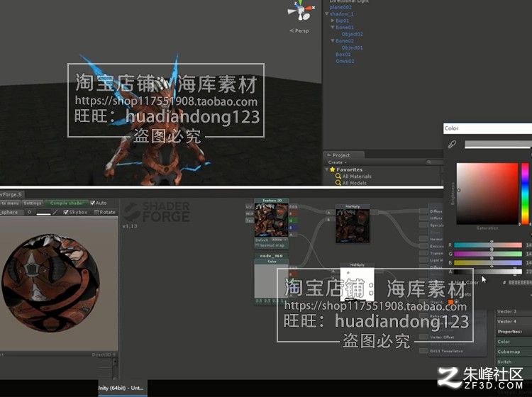
Task: Open the Create dropdown in Project
Action: coord(337,162)
